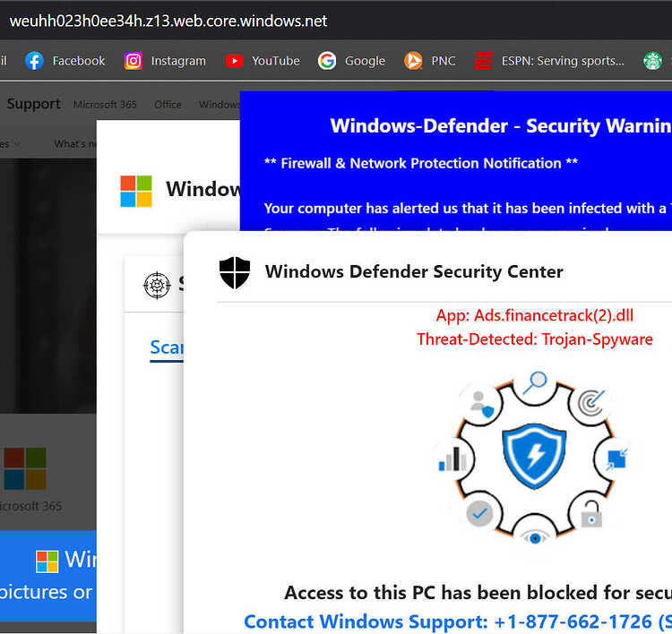The width and height of the screenshot is (672, 634).
Task: Click the blue eye icon
Action: [x=535, y=537]
